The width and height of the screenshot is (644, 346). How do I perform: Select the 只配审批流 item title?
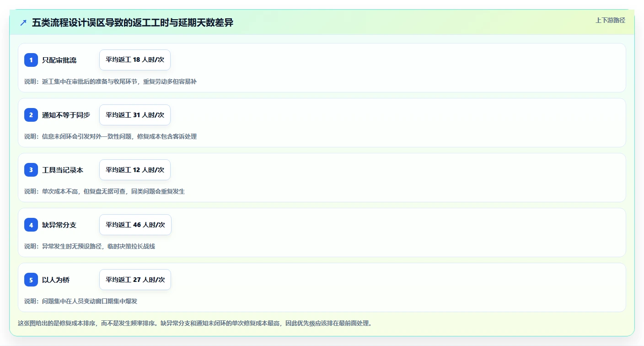coord(59,60)
